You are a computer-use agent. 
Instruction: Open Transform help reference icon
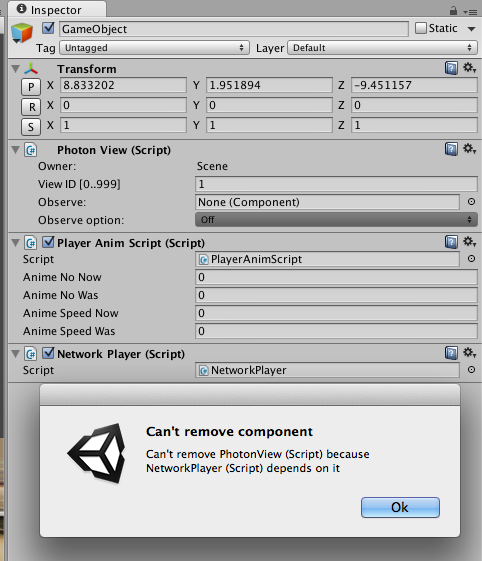[x=452, y=68]
